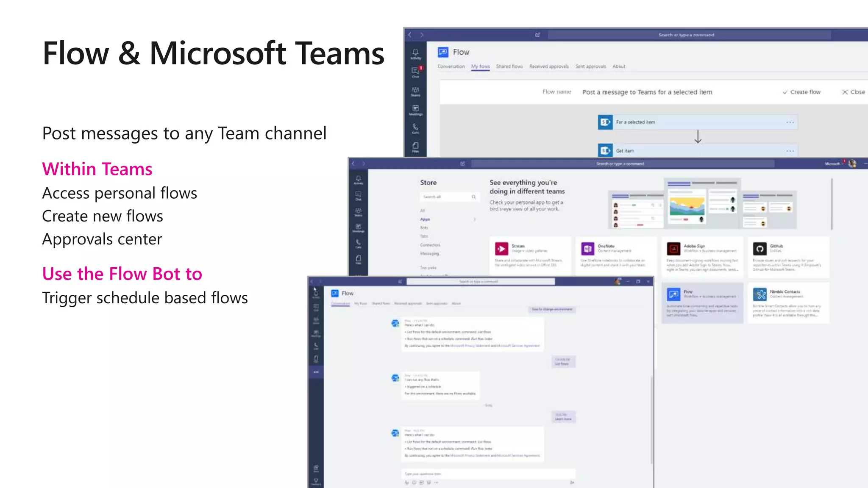Open Received approvals tab in the top window
868x488 pixels.
549,67
